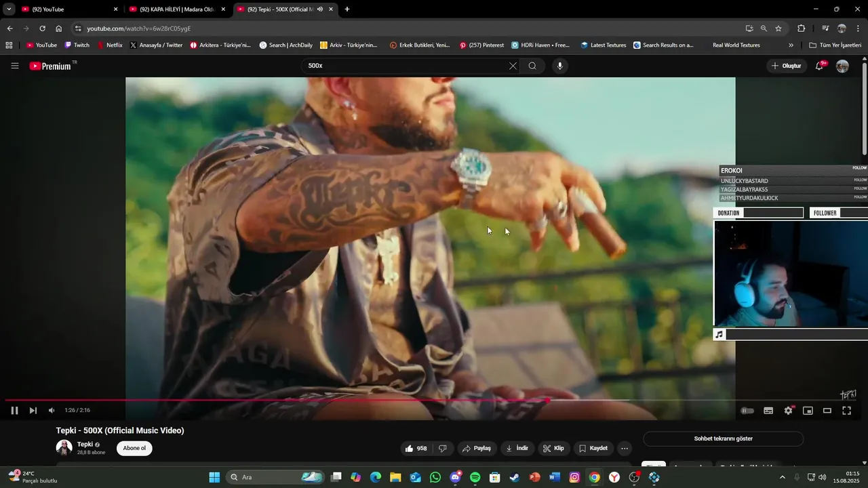Show chat replay with Sohbet tekrarını göster
868x488 pixels.
click(x=723, y=439)
